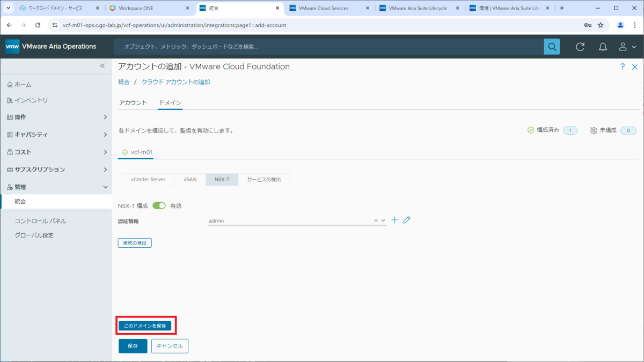Viewport: 644px width, 362px height.
Task: Open the user account menu
Action: tap(627, 47)
